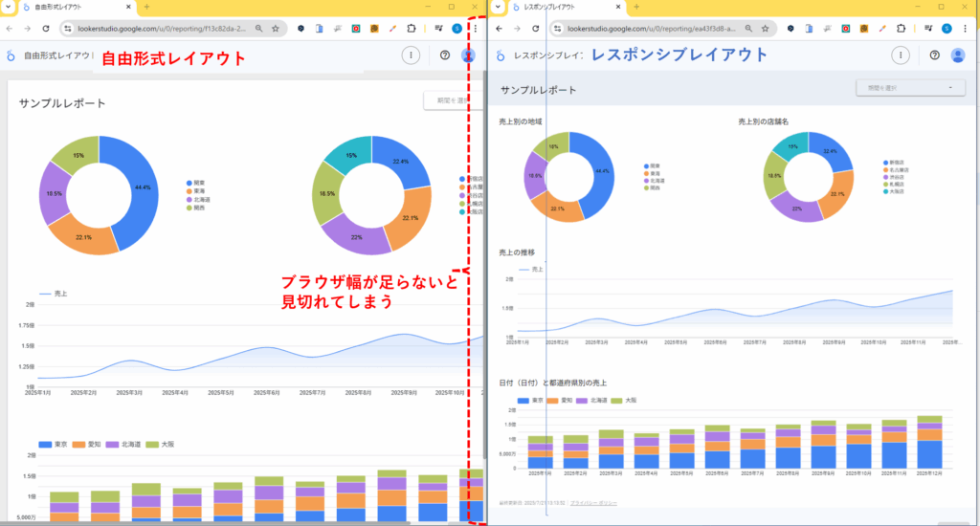Open the zoom magnifier in the right address bar

click(x=748, y=29)
